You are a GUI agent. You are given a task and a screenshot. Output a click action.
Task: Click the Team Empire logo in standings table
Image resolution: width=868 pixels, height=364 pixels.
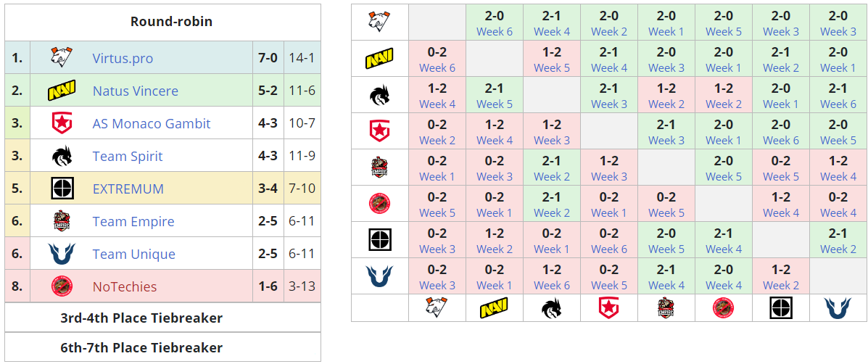tap(62, 221)
